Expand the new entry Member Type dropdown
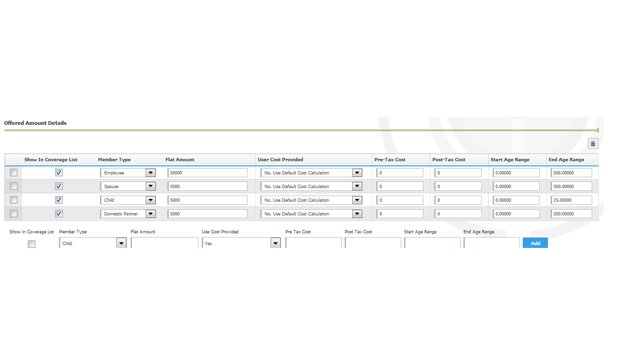Viewport: 644px width, 362px height. [121, 244]
